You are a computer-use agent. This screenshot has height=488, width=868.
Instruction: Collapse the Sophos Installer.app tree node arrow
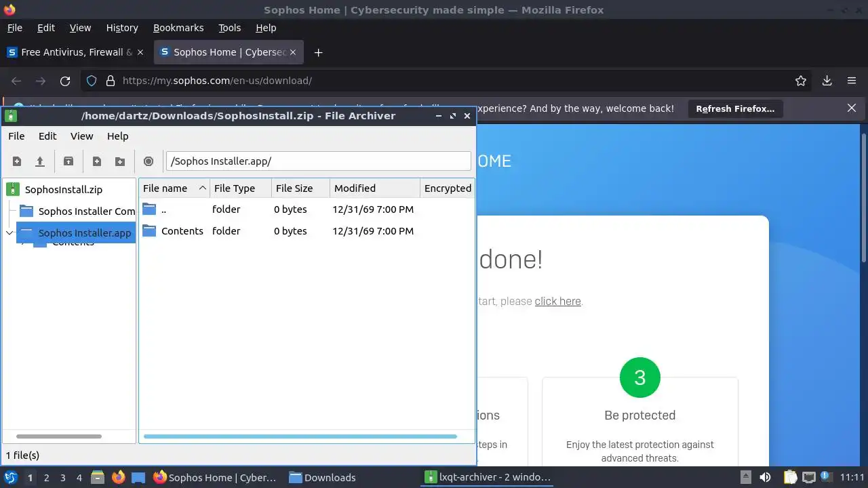tap(9, 232)
